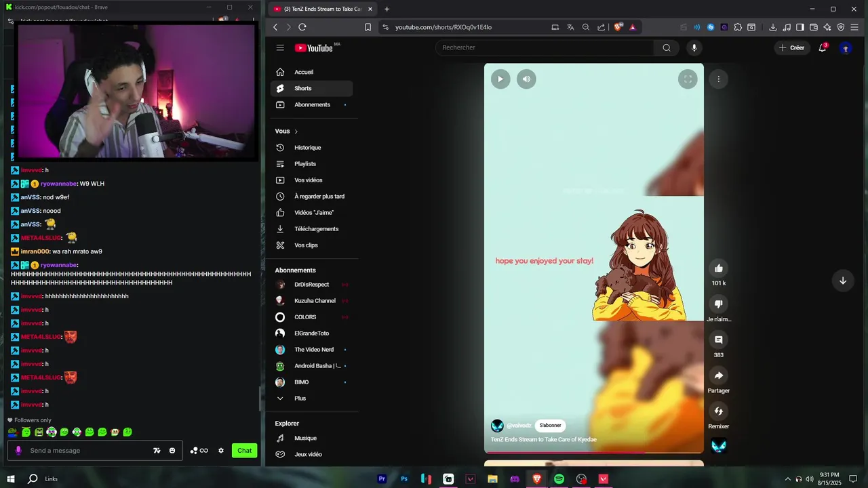Click the Chat send button in Kick
Viewport: 868px width, 488px height.
click(x=245, y=451)
